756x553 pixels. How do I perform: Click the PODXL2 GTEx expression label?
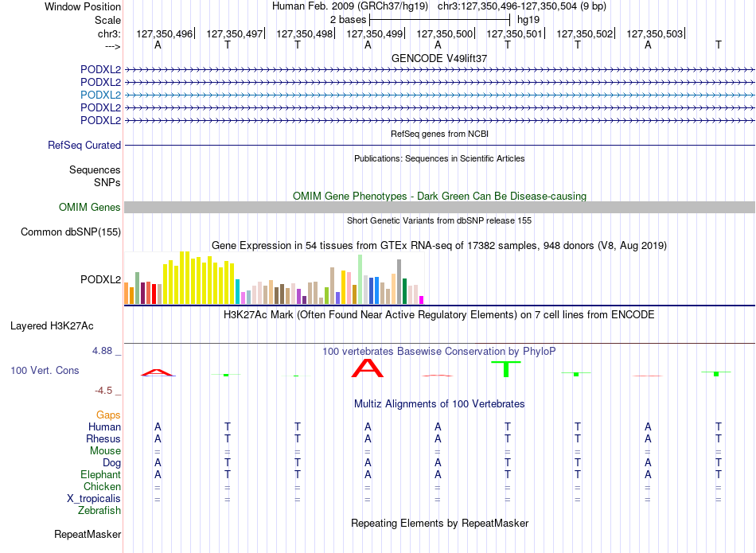pyautogui.click(x=101, y=279)
